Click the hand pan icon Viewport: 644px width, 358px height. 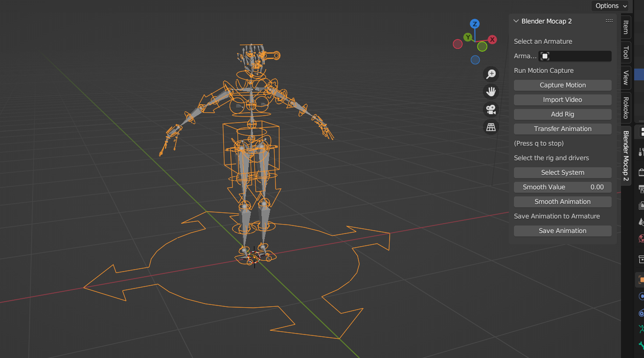[x=491, y=92]
